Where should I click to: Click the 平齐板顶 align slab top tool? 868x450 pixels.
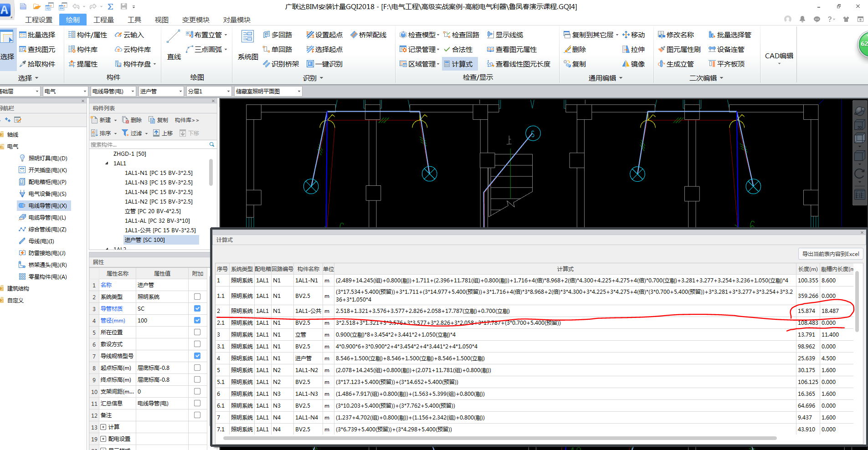pyautogui.click(x=726, y=64)
